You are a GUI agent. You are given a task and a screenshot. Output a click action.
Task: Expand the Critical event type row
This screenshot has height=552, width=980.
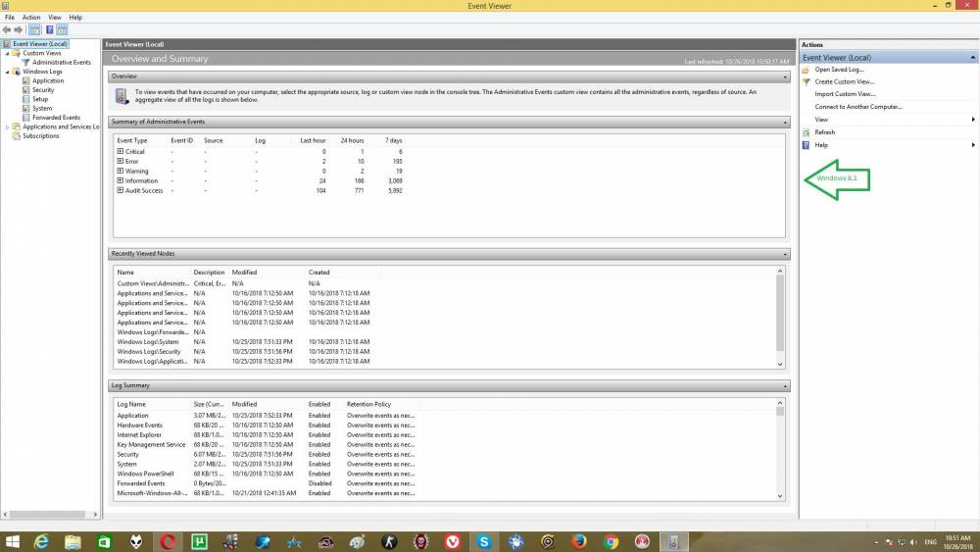coord(120,151)
